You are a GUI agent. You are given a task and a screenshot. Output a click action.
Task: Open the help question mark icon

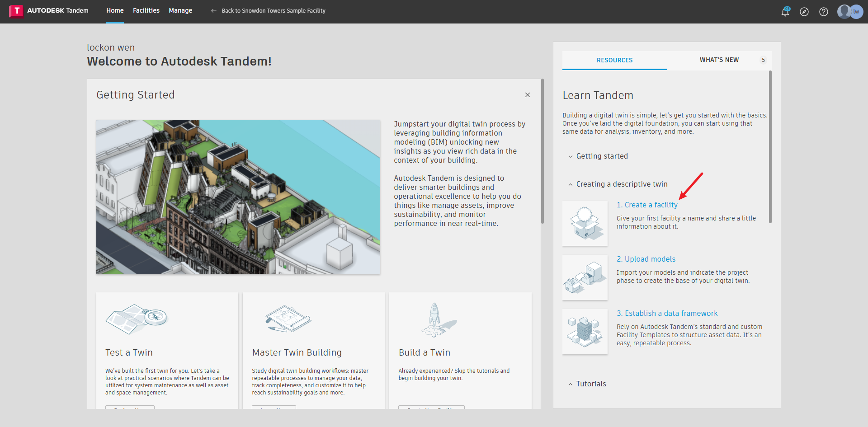pos(824,12)
